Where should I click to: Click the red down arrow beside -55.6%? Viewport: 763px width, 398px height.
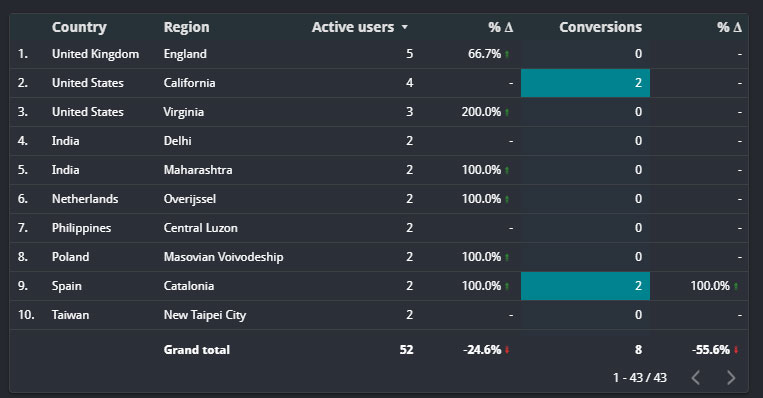click(736, 350)
